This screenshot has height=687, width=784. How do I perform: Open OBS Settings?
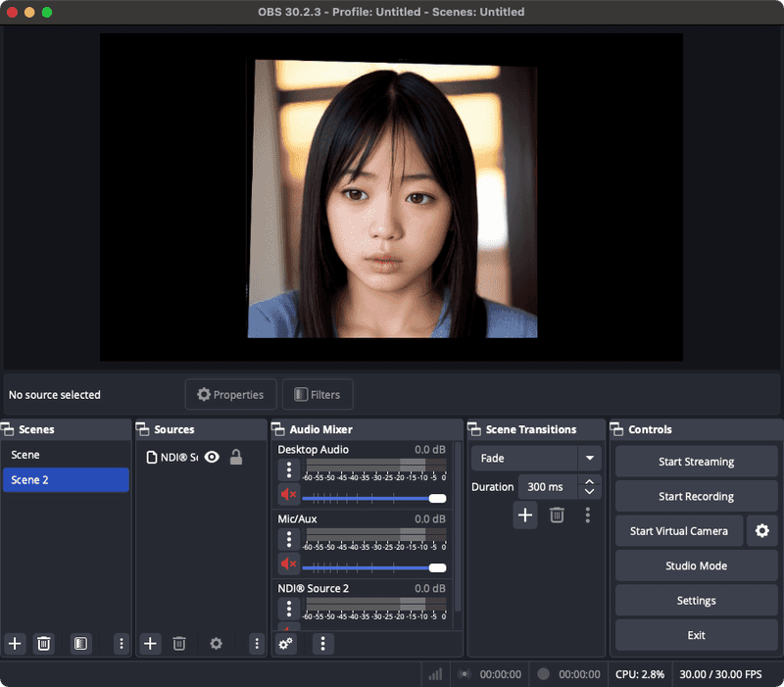tap(697, 600)
